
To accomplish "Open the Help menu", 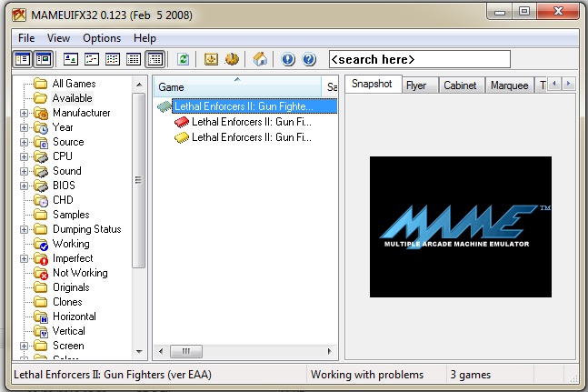I will (145, 38).
